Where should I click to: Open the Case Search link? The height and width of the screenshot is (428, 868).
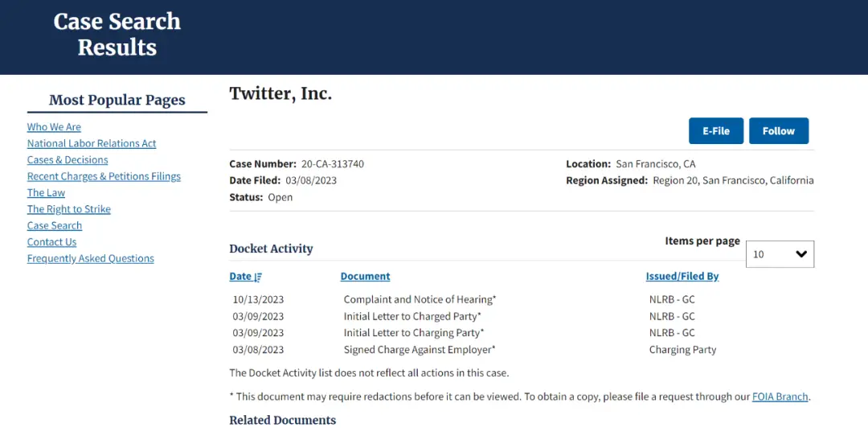click(x=55, y=226)
